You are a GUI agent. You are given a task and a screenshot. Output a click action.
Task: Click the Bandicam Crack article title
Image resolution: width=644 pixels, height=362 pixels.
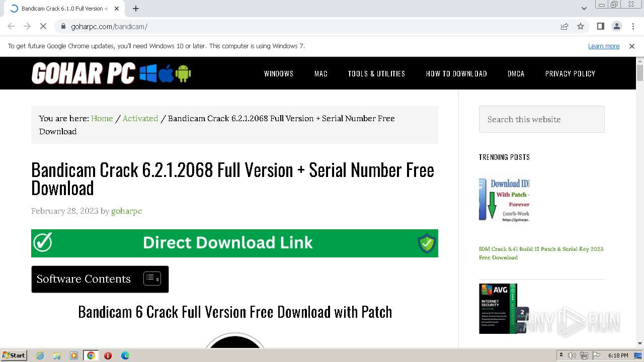[x=232, y=179]
